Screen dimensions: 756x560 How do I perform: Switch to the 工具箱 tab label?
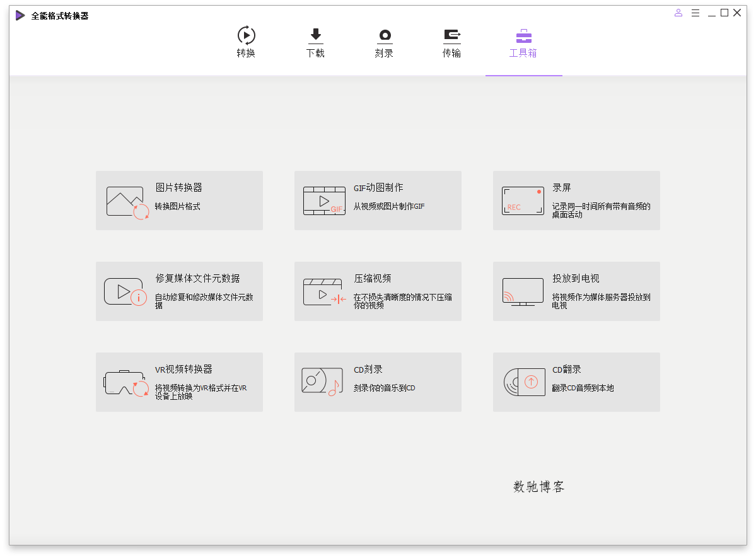click(x=523, y=53)
